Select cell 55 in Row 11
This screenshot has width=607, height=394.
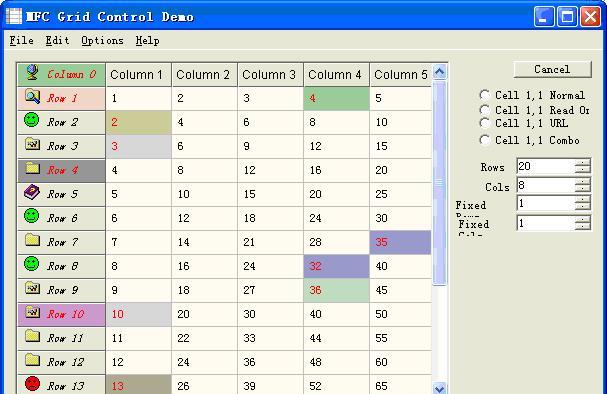[x=401, y=339]
